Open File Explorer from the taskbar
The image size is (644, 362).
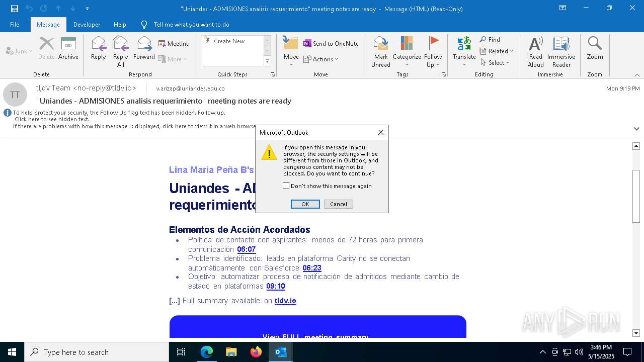pyautogui.click(x=231, y=352)
